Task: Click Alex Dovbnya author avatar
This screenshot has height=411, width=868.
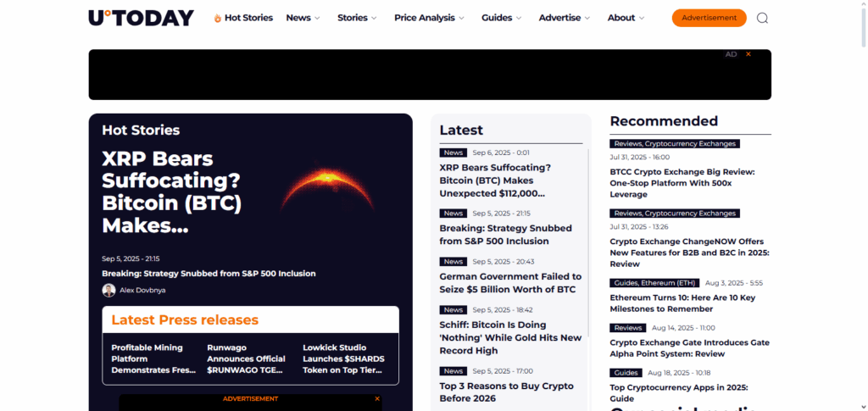Action: (x=108, y=290)
